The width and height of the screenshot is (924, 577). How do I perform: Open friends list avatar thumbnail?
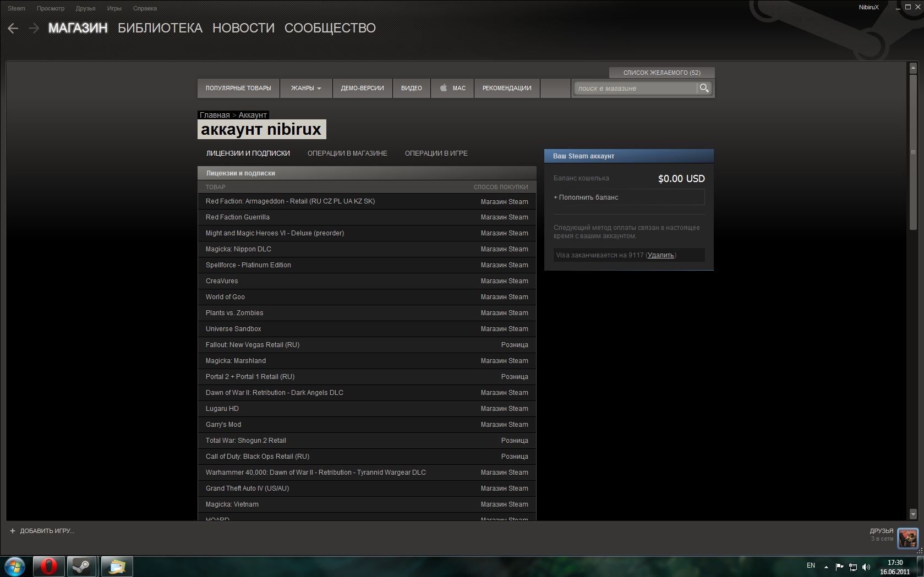907,538
